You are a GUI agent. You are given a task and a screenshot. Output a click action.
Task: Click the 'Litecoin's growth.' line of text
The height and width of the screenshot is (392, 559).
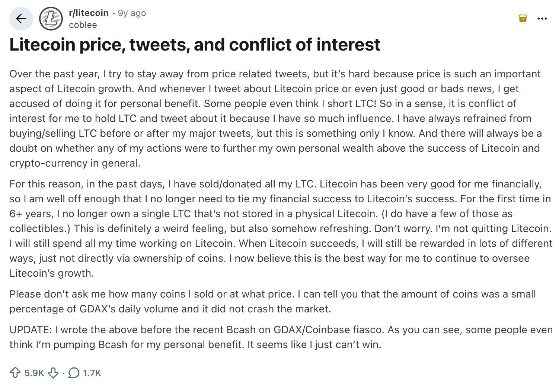click(x=52, y=273)
